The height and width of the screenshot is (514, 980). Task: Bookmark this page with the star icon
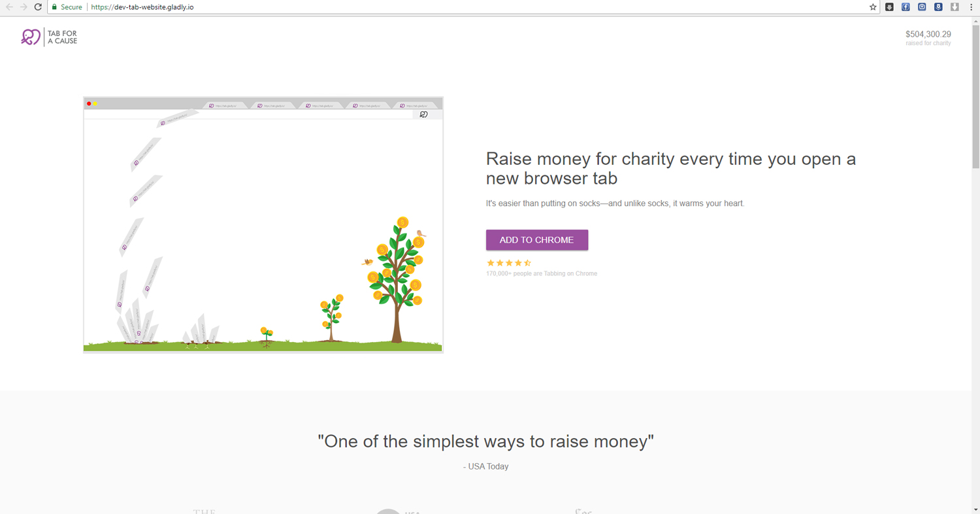[x=873, y=7]
